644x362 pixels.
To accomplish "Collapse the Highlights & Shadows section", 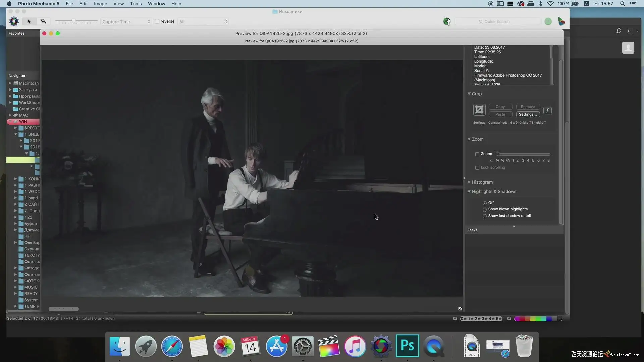I will [x=469, y=191].
